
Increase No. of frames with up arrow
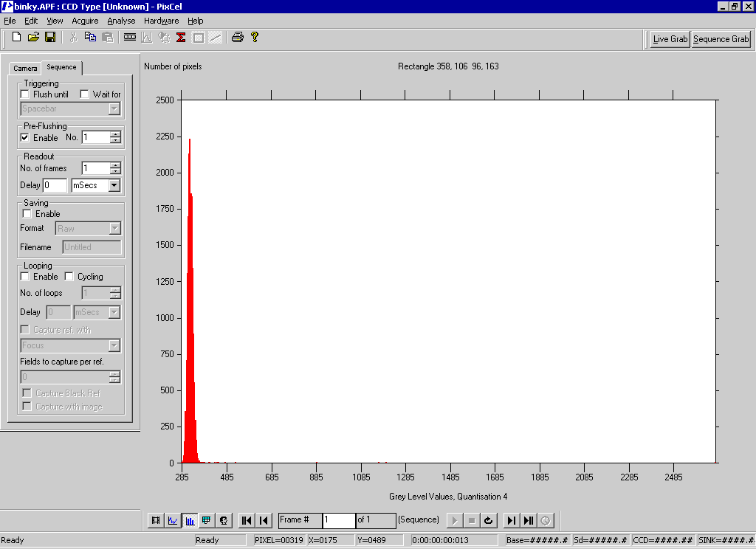click(x=115, y=165)
